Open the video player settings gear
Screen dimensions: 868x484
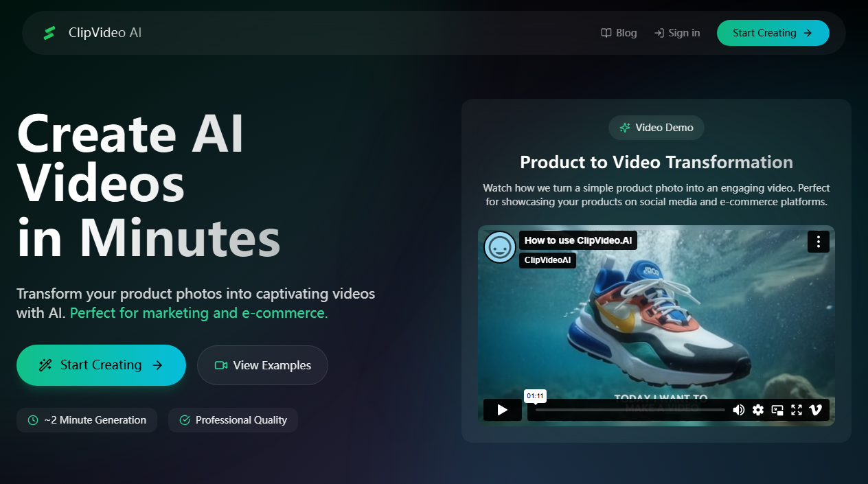point(758,410)
